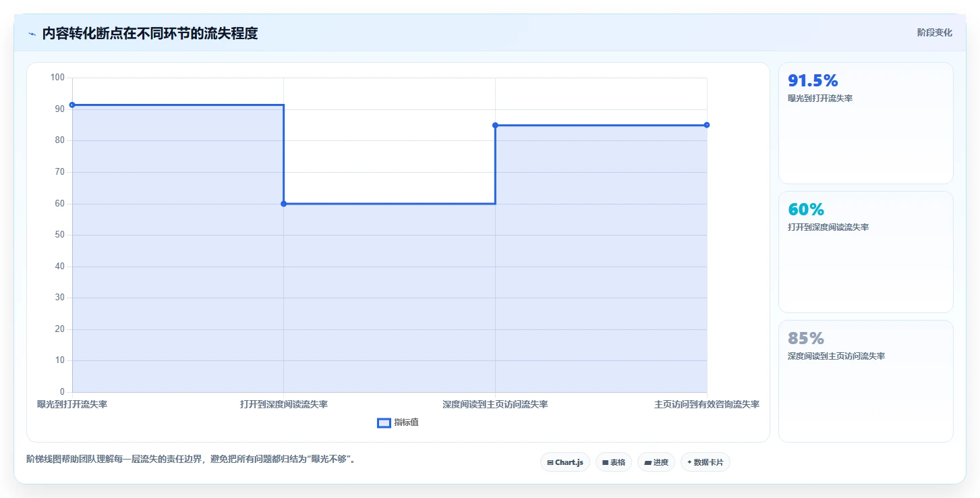Click x-axis label 打开到深度阅读流失率
Screen dimensions: 980x498
(x=284, y=404)
